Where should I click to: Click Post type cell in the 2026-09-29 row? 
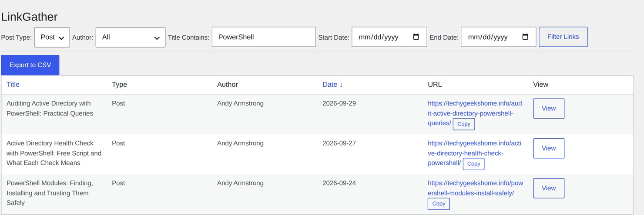pyautogui.click(x=118, y=103)
